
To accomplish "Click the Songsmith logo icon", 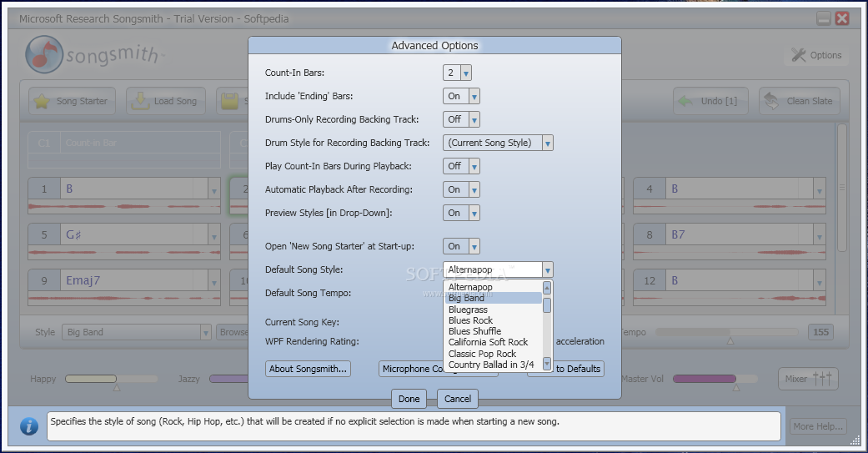I will point(44,54).
